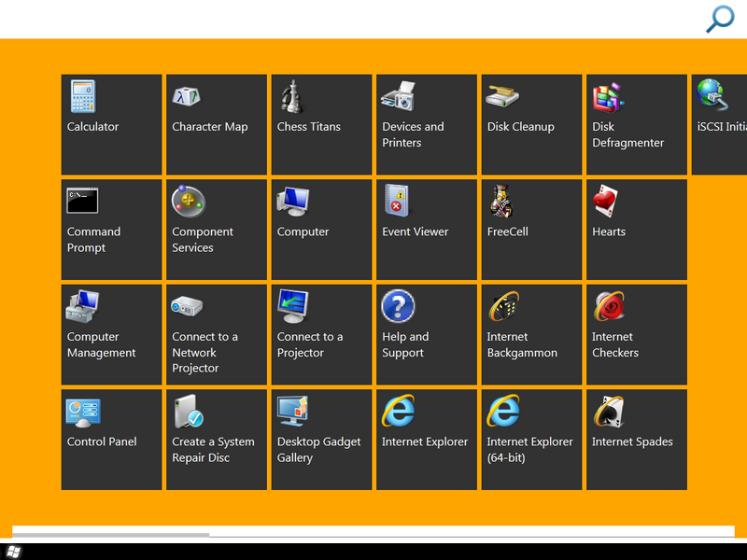This screenshot has height=560, width=747.
Task: Click the "Help and Support" label
Action: click(405, 344)
